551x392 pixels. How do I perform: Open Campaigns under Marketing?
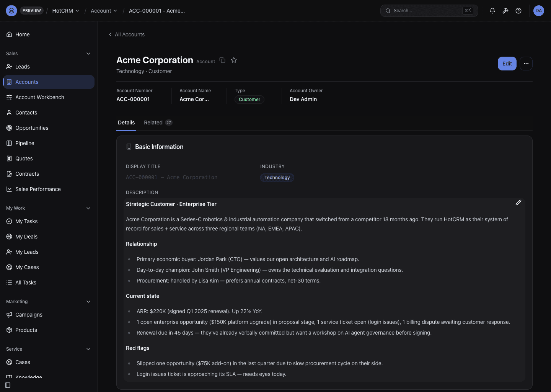pos(49,315)
